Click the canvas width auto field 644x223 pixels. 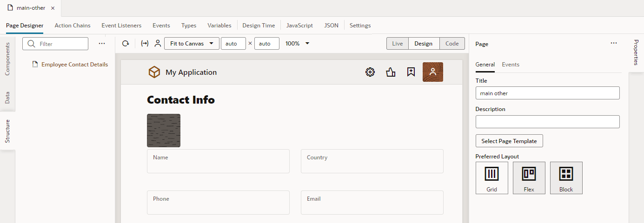coord(233,44)
